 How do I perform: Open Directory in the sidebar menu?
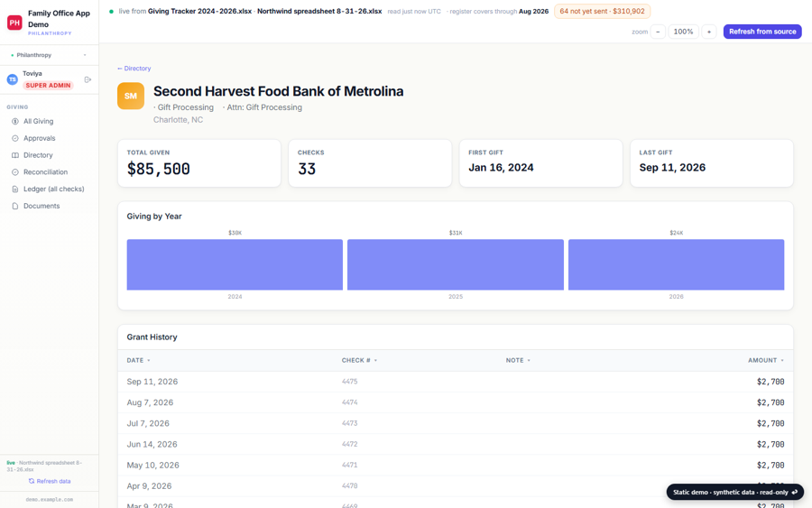pos(50,155)
